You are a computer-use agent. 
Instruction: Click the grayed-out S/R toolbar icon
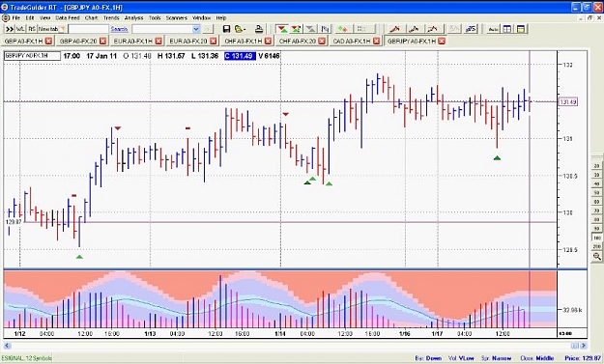tap(454, 29)
